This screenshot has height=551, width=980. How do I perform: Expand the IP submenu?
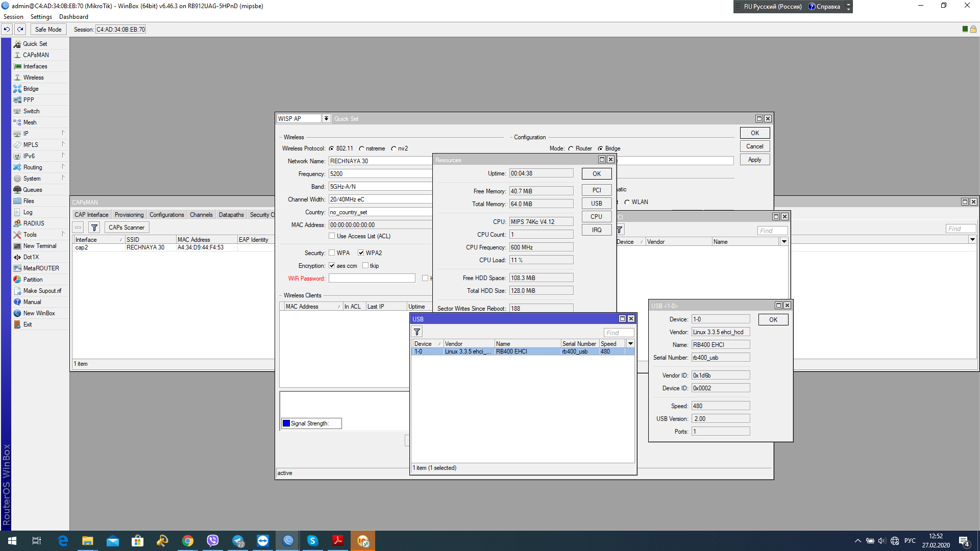coord(63,133)
